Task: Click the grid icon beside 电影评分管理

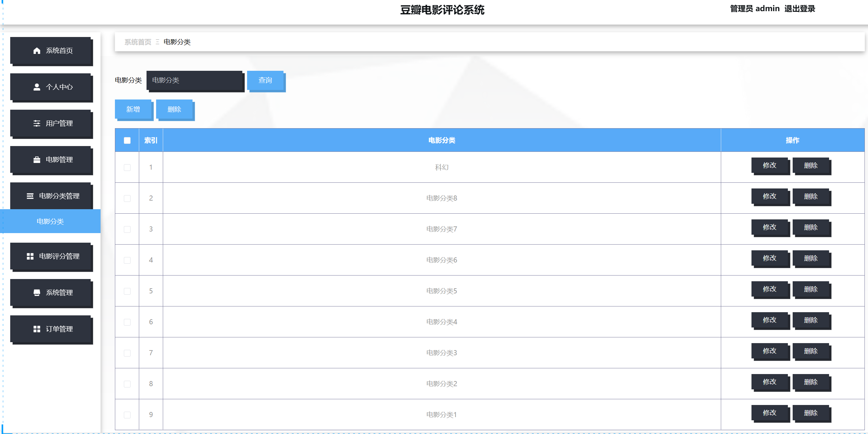Action: coord(30,256)
